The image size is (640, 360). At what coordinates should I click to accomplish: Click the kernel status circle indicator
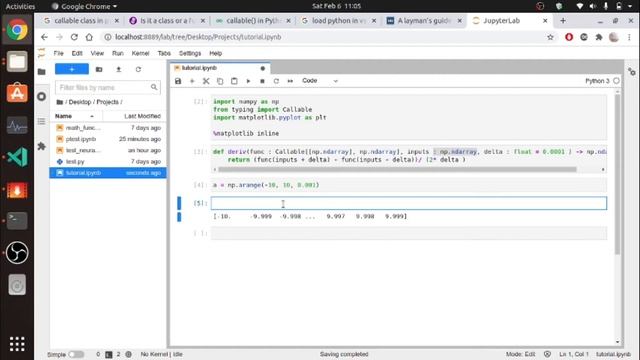[x=616, y=81]
